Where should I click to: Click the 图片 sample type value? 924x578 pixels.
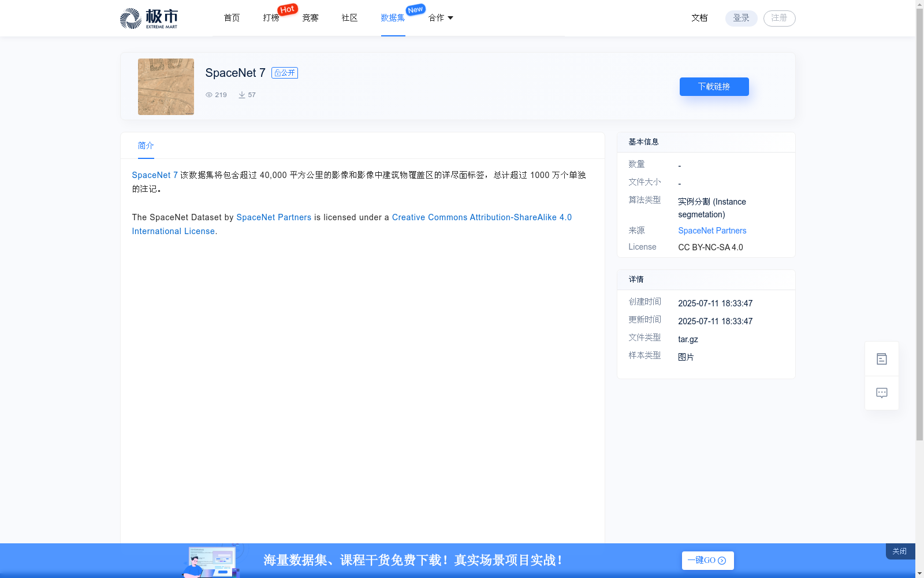[x=686, y=357]
